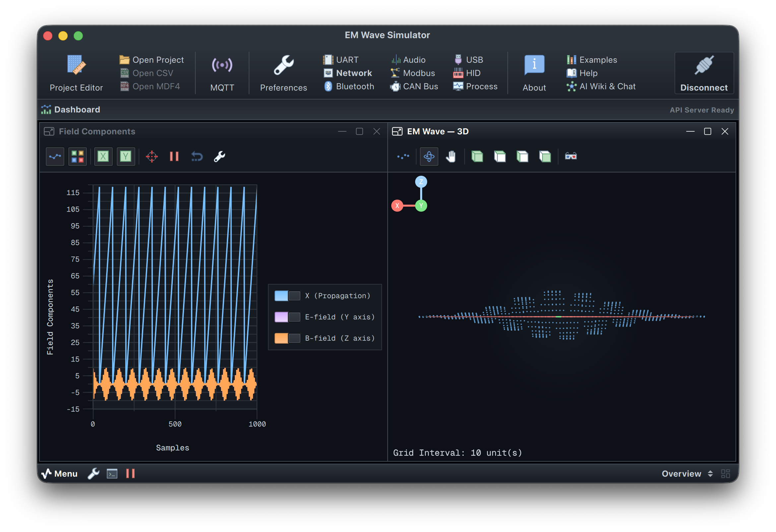Image resolution: width=776 pixels, height=532 pixels.
Task: Open AI Wiki & Chat
Action: [x=601, y=86]
